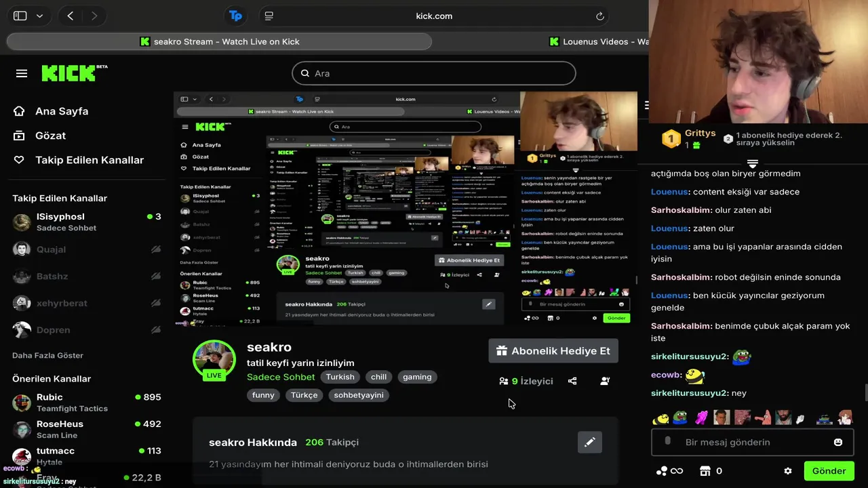This screenshot has width=868, height=488.
Task: Insert the Patrick Star emote
Action: pos(763,418)
